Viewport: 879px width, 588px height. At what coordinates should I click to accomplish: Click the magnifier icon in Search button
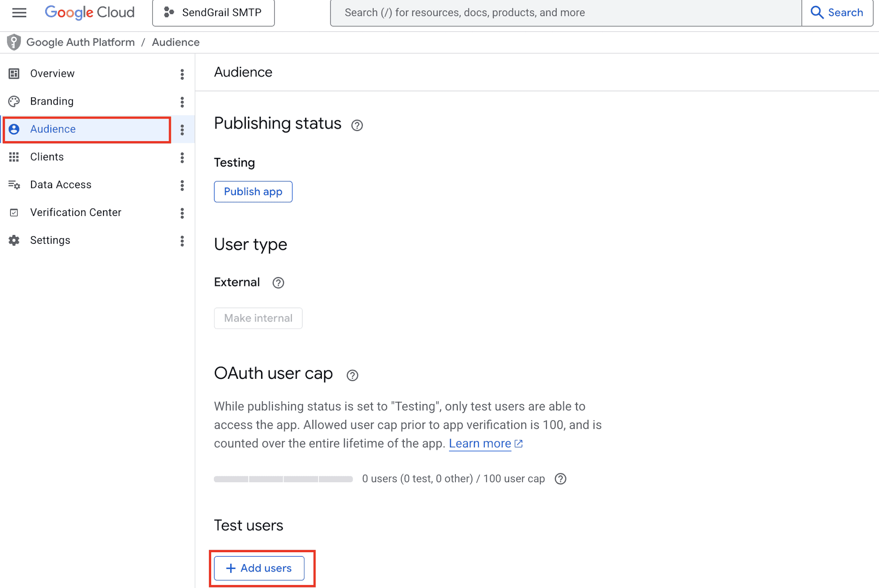tap(817, 13)
